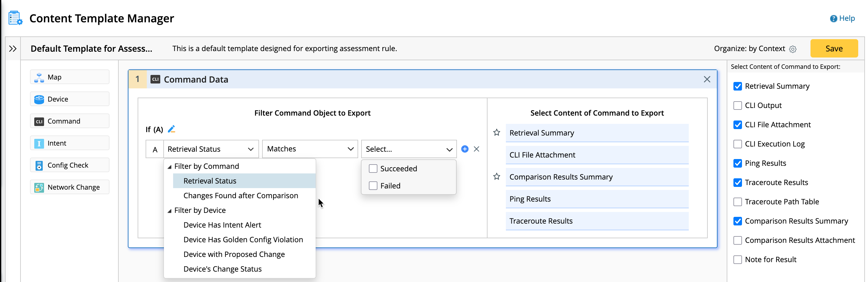Enable the CLI Output checkbox
This screenshot has width=868, height=282.
click(738, 106)
